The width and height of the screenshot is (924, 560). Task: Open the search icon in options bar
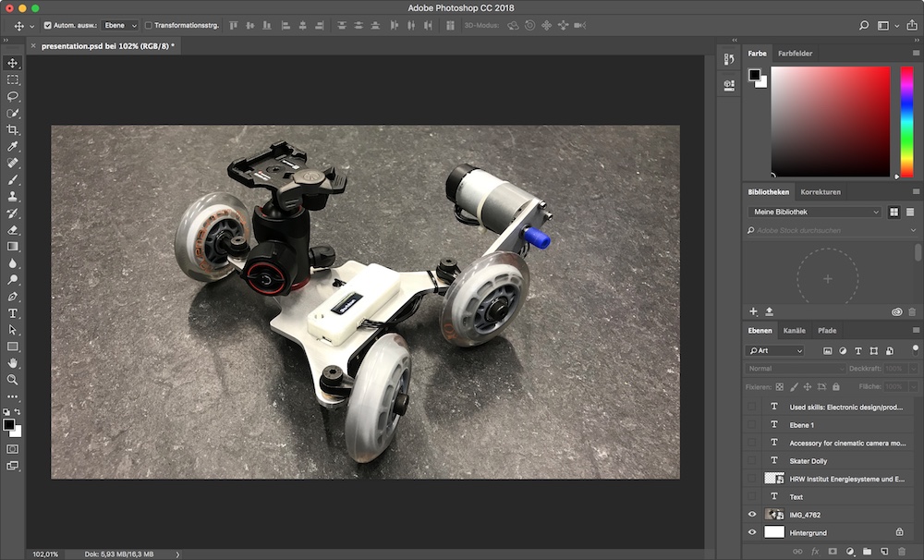pos(864,25)
